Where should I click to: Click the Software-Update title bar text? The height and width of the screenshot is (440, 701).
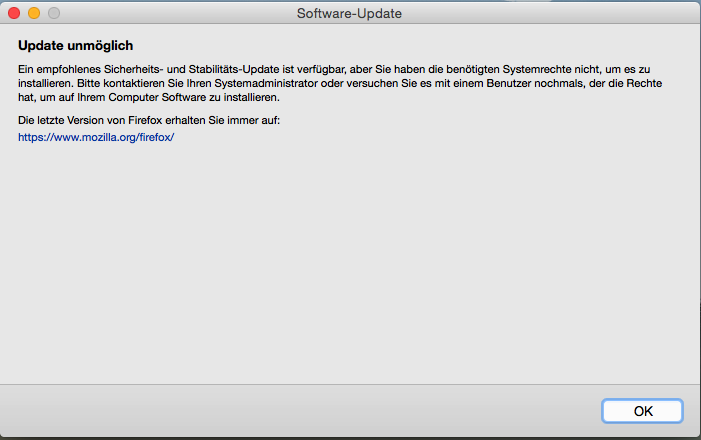point(349,13)
